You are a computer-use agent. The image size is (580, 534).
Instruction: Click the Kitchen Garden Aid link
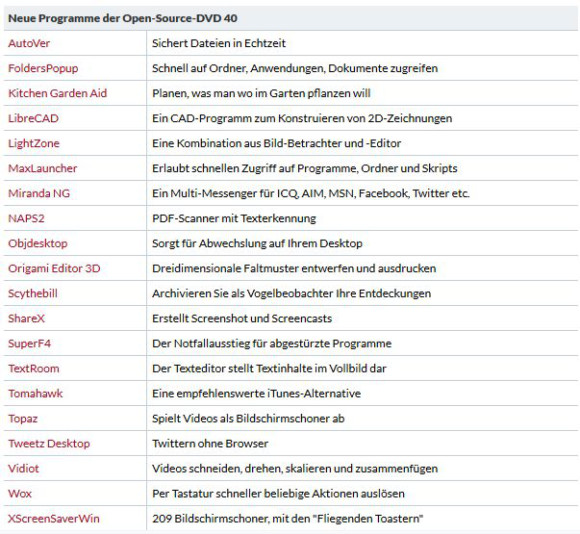click(x=57, y=93)
